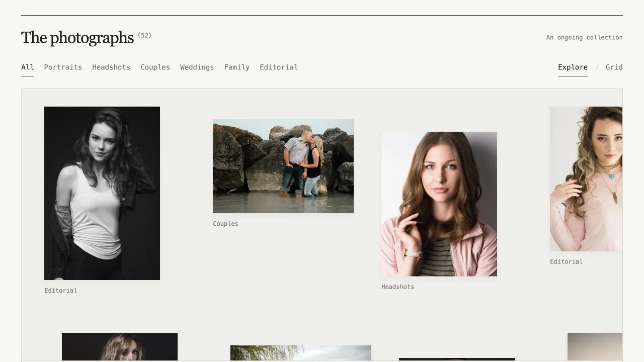Filter photographs by Portraits
Screen dimensions: 644x362
(x=63, y=67)
